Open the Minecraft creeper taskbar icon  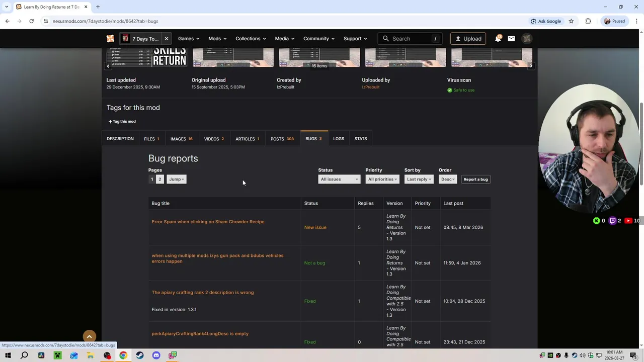pos(57,355)
